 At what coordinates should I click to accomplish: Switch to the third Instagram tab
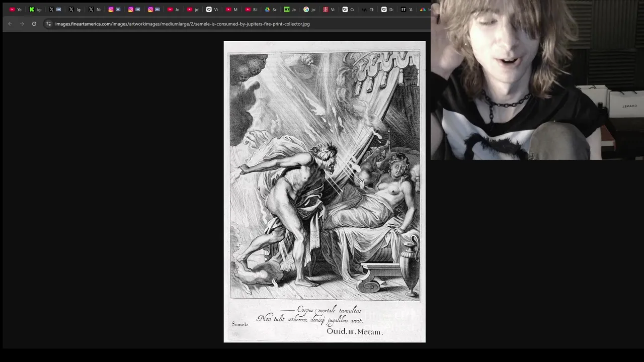153,10
